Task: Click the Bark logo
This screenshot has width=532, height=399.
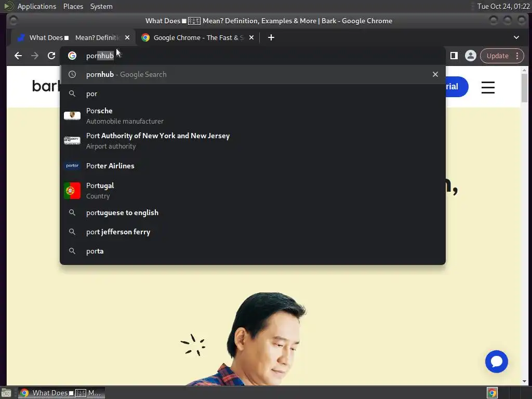Action: [46, 86]
